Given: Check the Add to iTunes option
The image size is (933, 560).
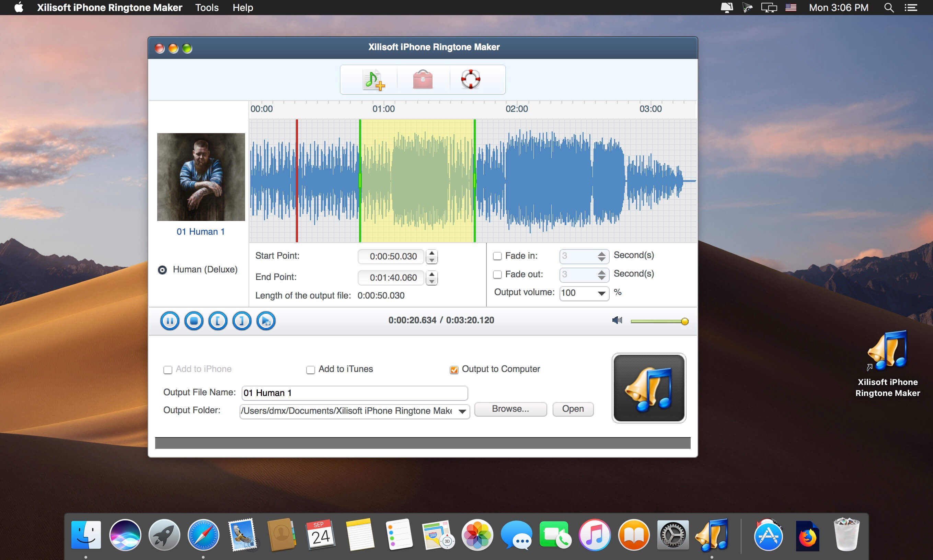Looking at the screenshot, I should pos(310,370).
